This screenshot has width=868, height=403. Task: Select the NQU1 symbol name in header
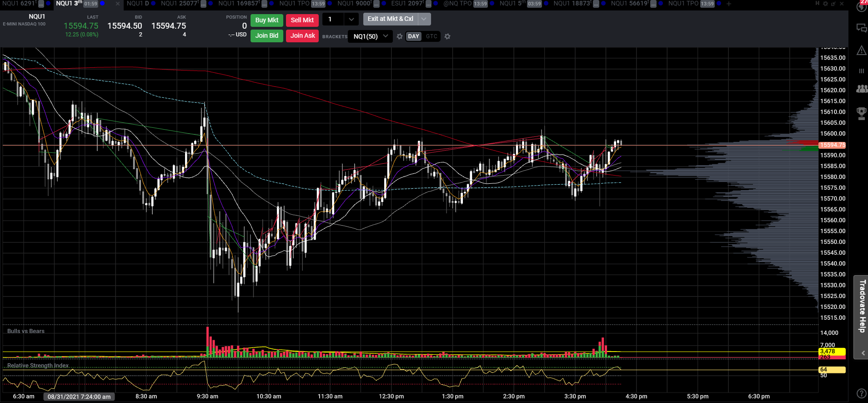click(x=37, y=16)
